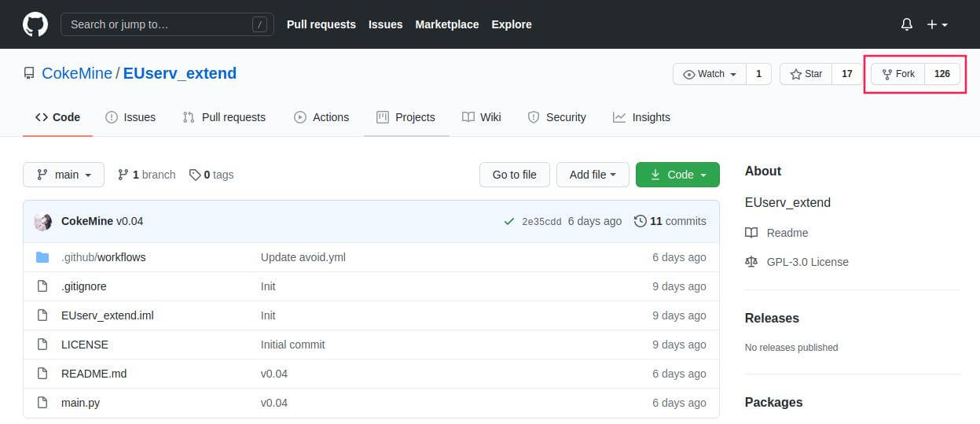Open the Packages section heading

point(774,402)
